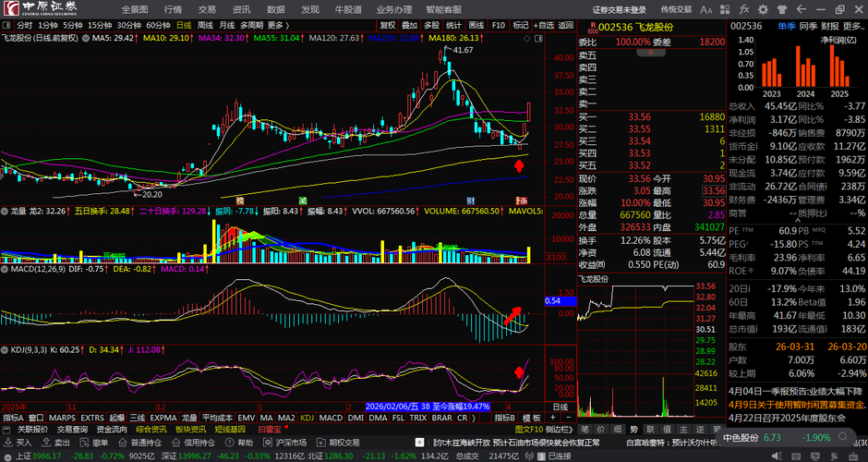
Task: Switch to the 资金流向 tab
Action: pos(111,430)
